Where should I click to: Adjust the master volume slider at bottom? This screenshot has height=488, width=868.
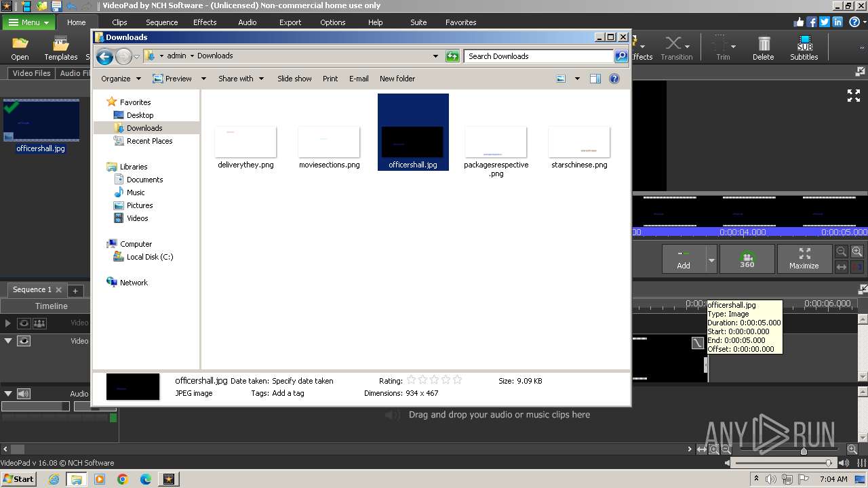pyautogui.click(x=829, y=463)
